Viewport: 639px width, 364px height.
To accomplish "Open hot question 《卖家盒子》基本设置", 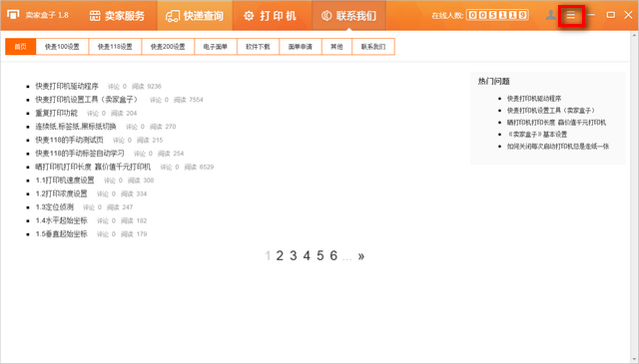I will (537, 134).
